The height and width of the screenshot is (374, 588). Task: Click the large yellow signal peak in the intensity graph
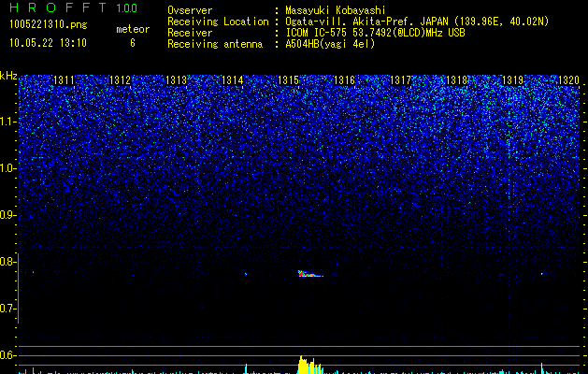pos(309,365)
